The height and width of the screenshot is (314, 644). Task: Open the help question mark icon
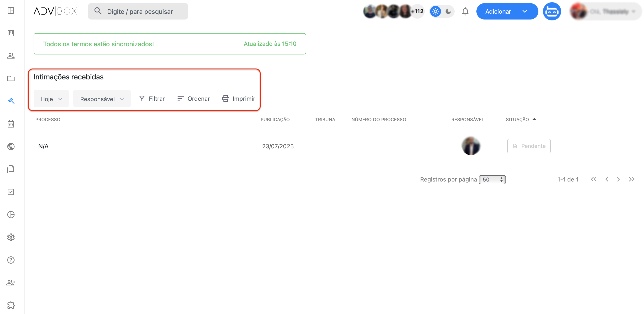pos(11,260)
